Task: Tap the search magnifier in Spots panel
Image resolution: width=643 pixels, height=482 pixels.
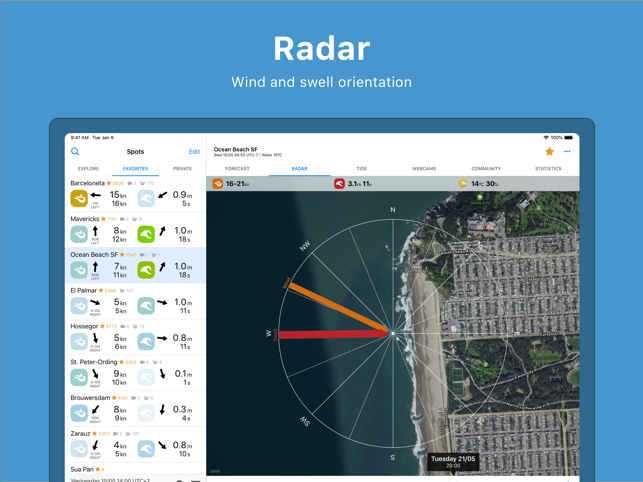Action: tap(75, 151)
